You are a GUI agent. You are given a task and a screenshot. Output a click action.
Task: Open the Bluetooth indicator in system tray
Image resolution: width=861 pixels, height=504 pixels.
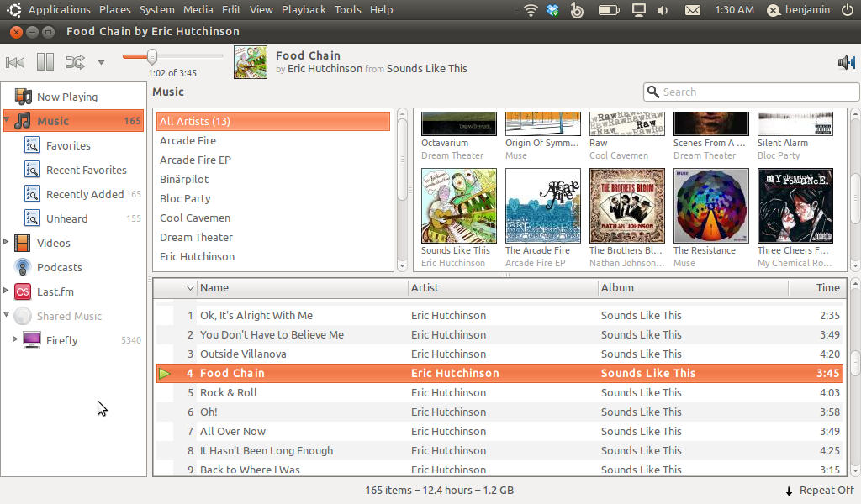coord(576,10)
